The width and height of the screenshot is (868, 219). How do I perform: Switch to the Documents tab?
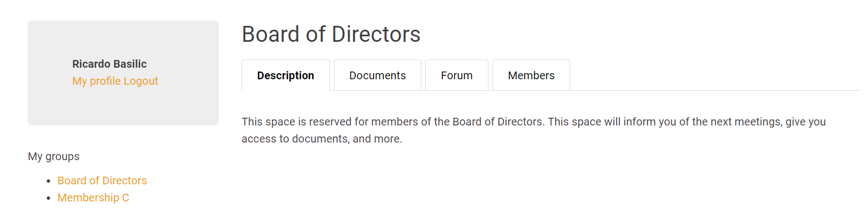click(377, 75)
